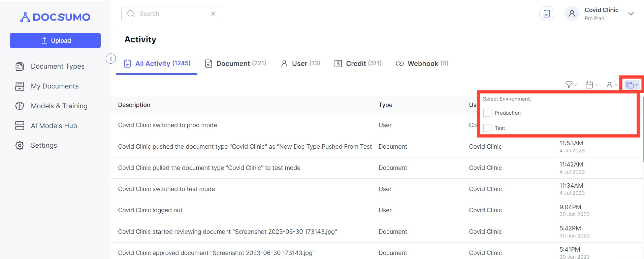The height and width of the screenshot is (259, 644).
Task: Click row 'pulled the document type' to test mode
Action: [x=377, y=168]
